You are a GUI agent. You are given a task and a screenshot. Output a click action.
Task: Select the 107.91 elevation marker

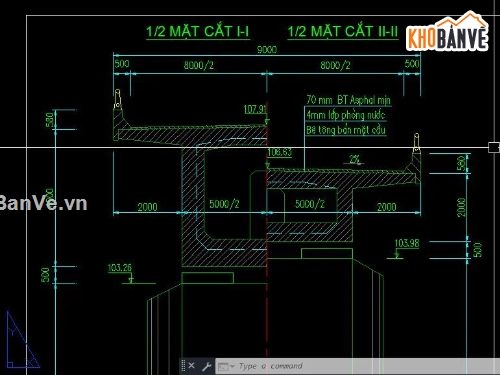(x=255, y=109)
